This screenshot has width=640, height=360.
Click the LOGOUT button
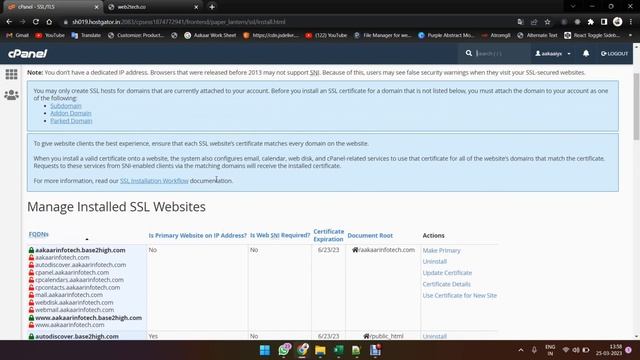614,53
